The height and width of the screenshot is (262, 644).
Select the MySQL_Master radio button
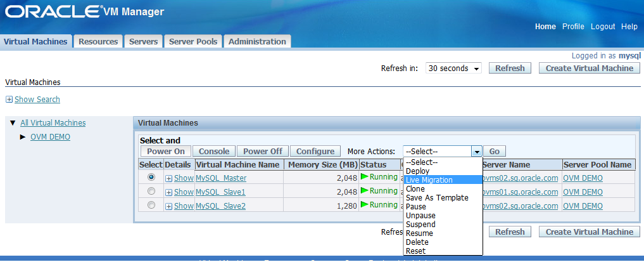(151, 177)
